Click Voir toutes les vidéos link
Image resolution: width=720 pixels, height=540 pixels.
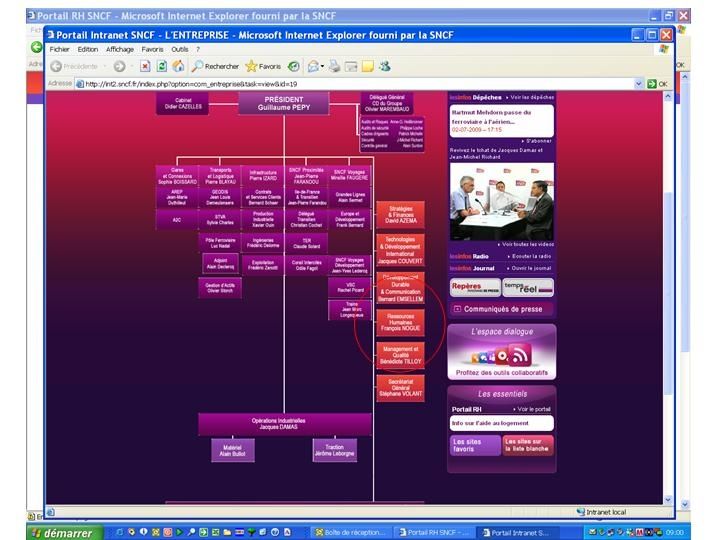pos(525,244)
